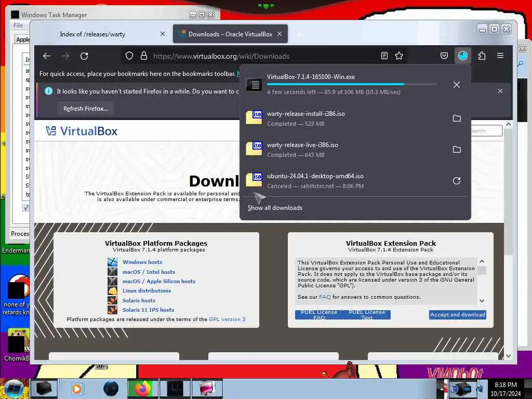Cancel VirtualBox-7.1.4 download
Viewport: 532px width, 399px height.
(x=457, y=85)
